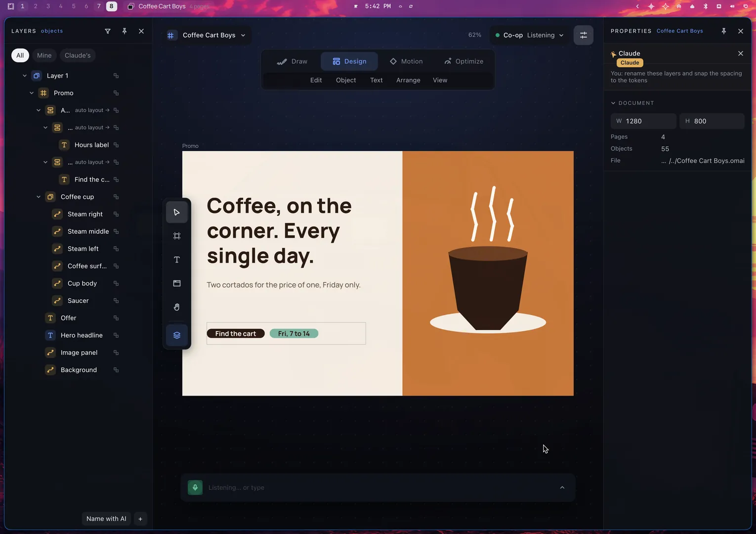Viewport: 756px width, 534px height.
Task: Pin the Layers panel
Action: click(125, 31)
